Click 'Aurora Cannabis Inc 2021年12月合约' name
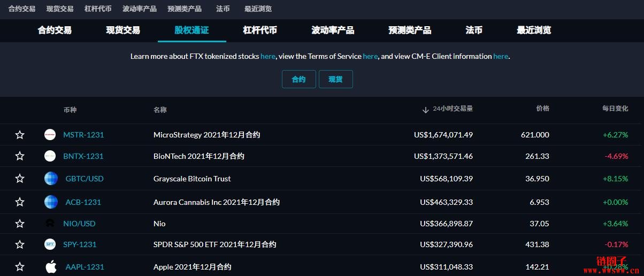 coord(216,202)
